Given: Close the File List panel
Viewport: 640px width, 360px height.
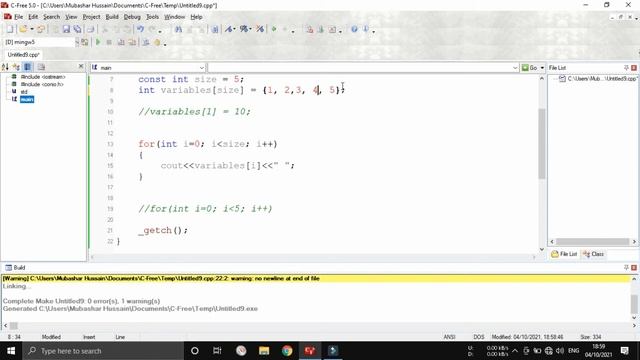Looking at the screenshot, I should click(634, 67).
